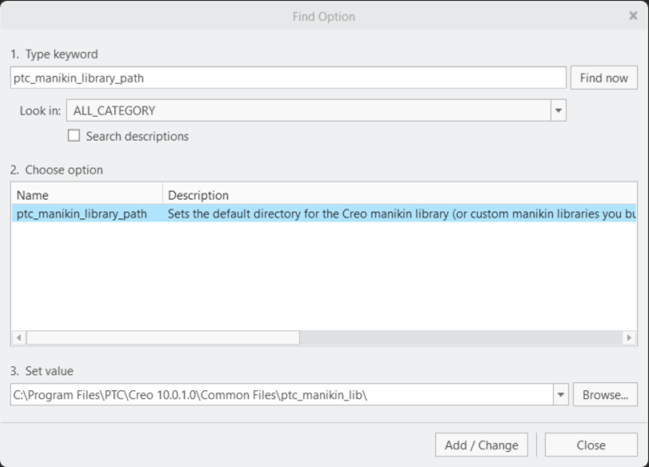Close the Find Option dialog via X
This screenshot has width=649, height=467.
click(x=633, y=16)
